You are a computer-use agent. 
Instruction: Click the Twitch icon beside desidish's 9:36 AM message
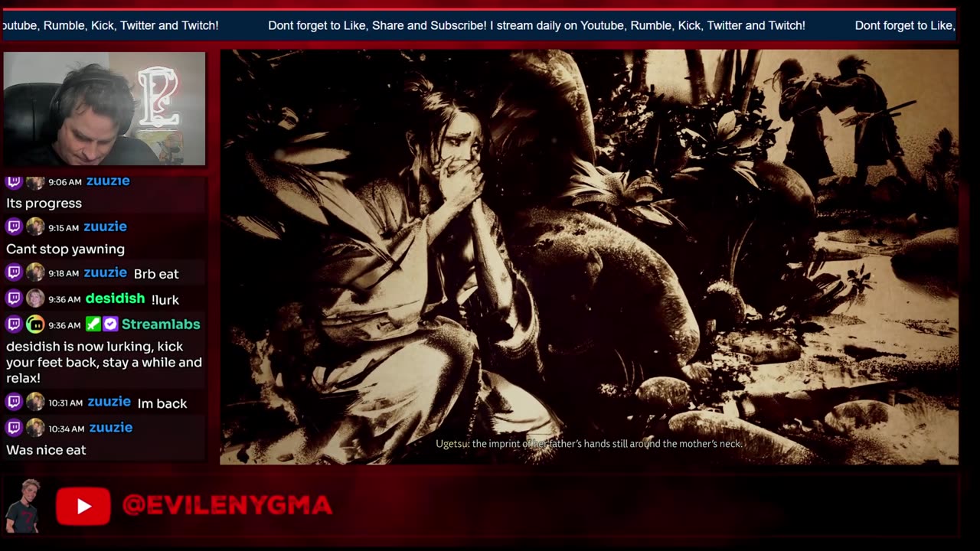pyautogui.click(x=14, y=298)
